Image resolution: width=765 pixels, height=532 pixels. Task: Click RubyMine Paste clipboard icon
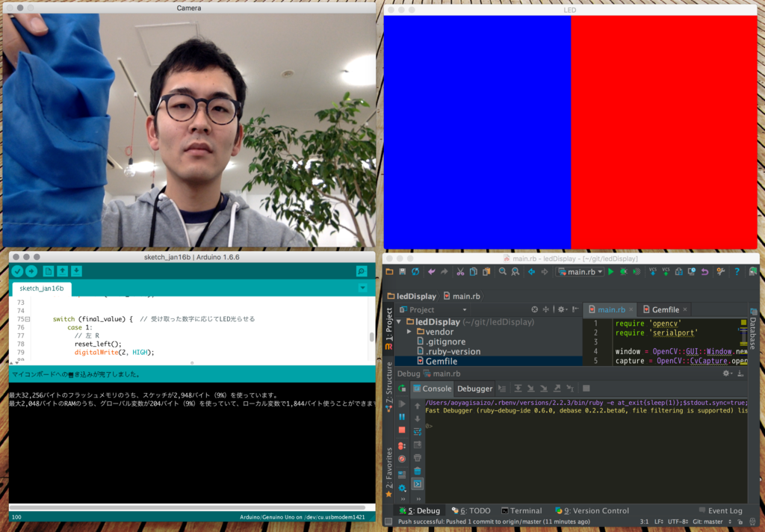[486, 272]
